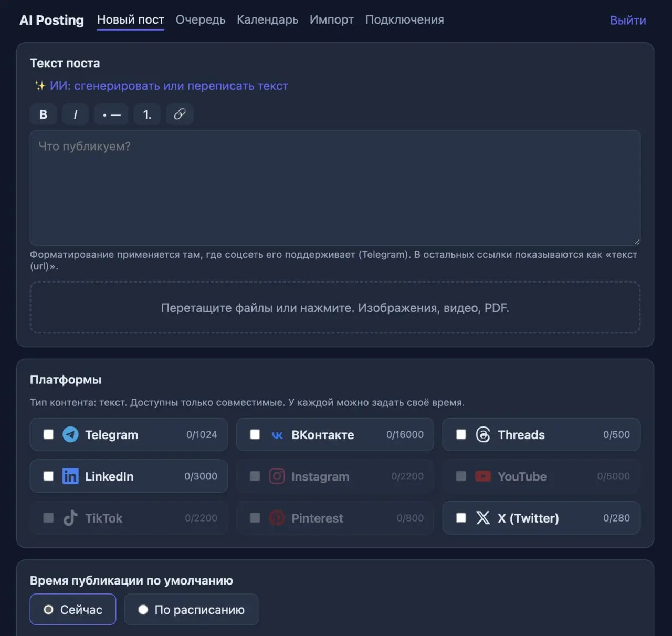Screen dimensions: 672x636
Task: Click the Текст поста heading
Action: 65,63
